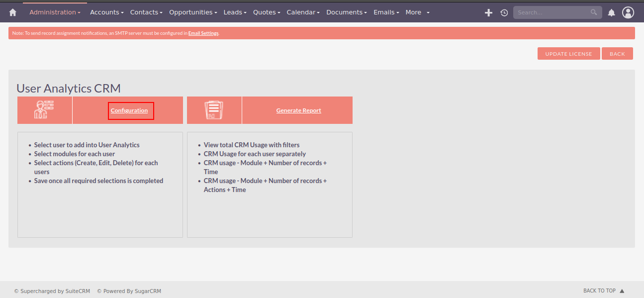This screenshot has width=644, height=298.
Task: Open the quick create plus icon
Action: 488,12
